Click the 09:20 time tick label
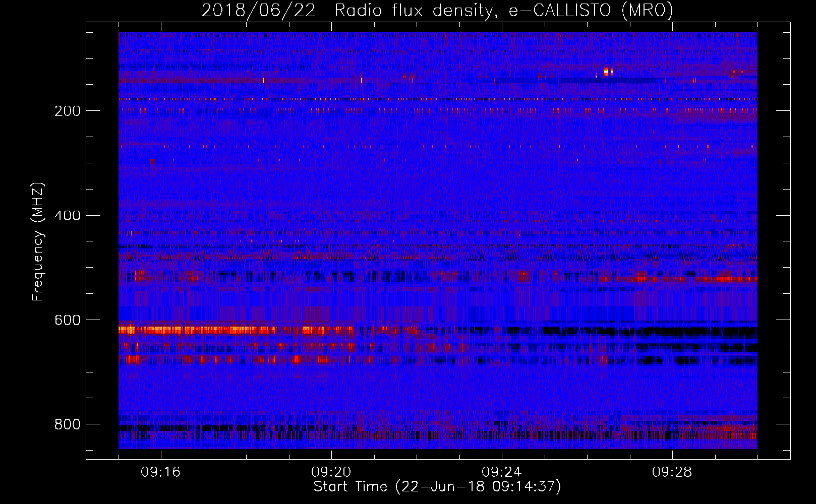This screenshot has width=816, height=504. [331, 472]
